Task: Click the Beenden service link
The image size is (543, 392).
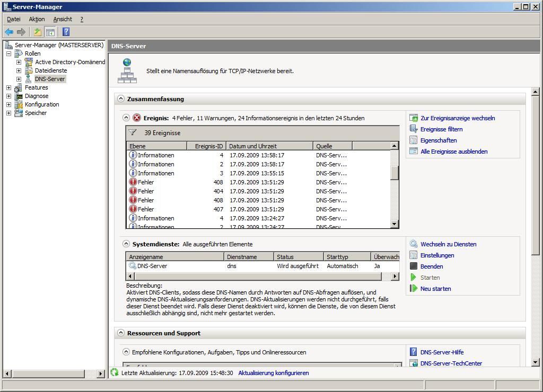Action: tap(432, 266)
